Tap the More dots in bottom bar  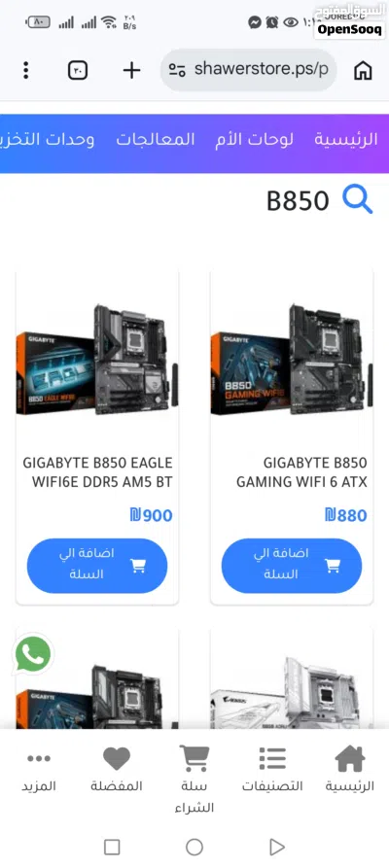pos(39,758)
